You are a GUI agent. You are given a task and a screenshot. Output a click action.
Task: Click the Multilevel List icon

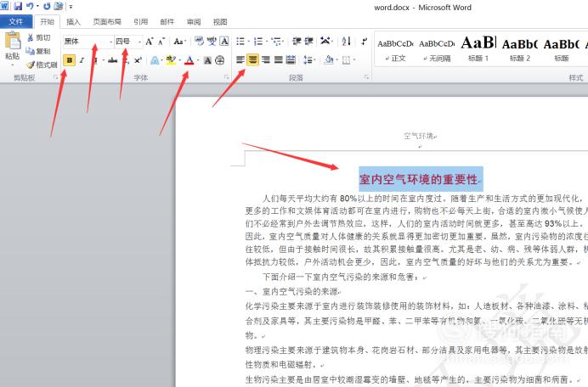coord(276,42)
